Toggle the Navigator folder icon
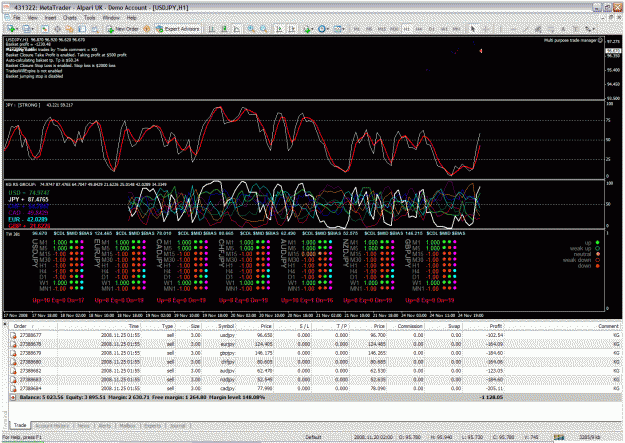The image size is (625, 443). pos(70,29)
